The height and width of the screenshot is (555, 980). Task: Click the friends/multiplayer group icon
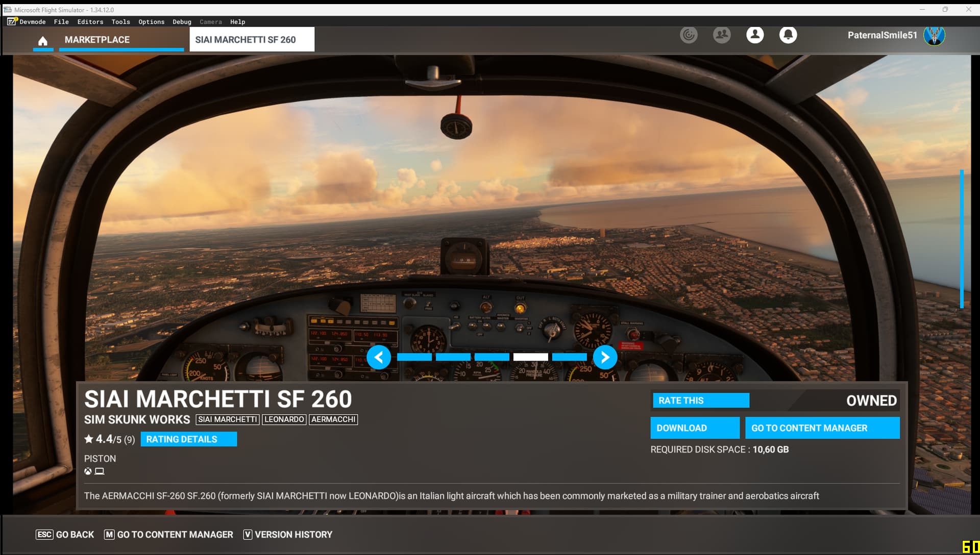click(722, 35)
